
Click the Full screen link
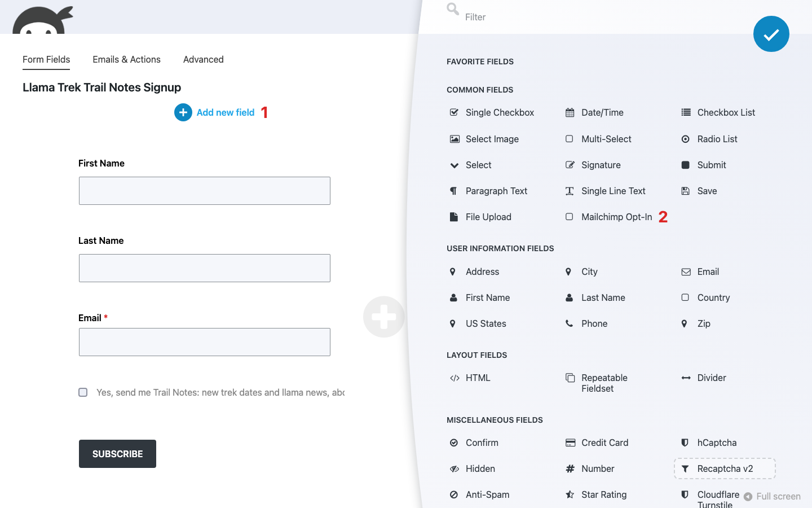pyautogui.click(x=772, y=496)
